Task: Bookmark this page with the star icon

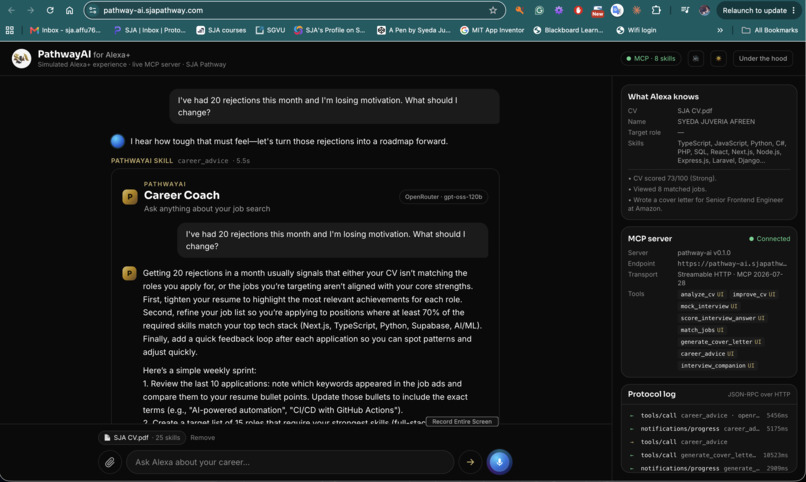Action: (x=493, y=10)
